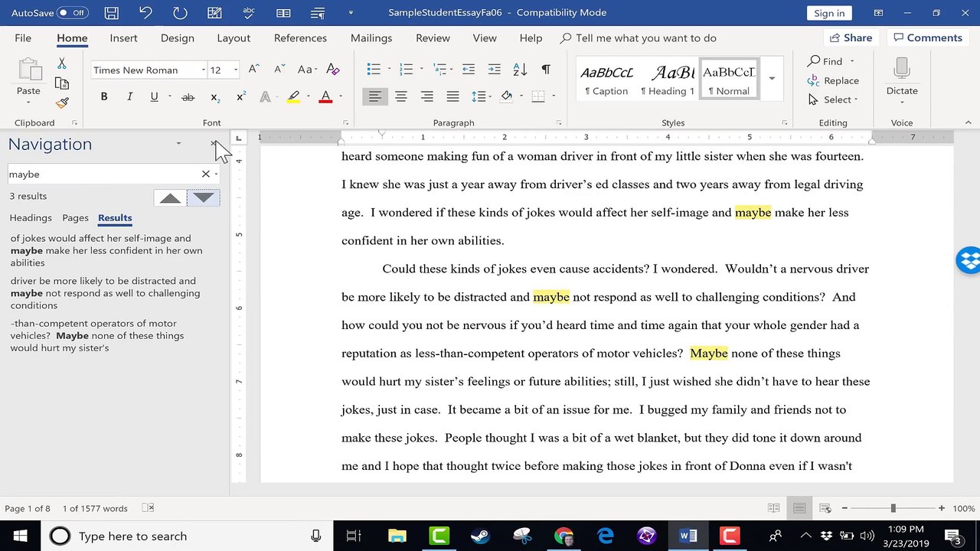The width and height of the screenshot is (980, 551).
Task: Click the Sign in button
Action: pyautogui.click(x=829, y=13)
